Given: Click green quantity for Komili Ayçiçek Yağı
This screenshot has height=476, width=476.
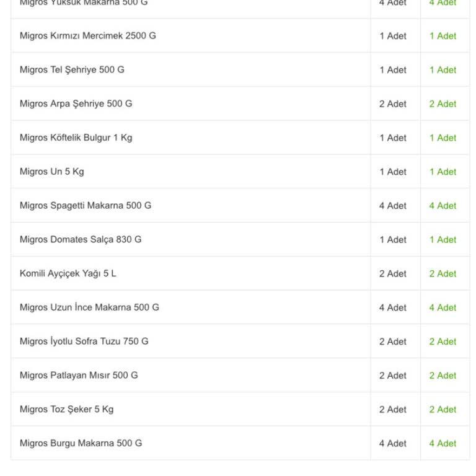Looking at the screenshot, I should [443, 274].
